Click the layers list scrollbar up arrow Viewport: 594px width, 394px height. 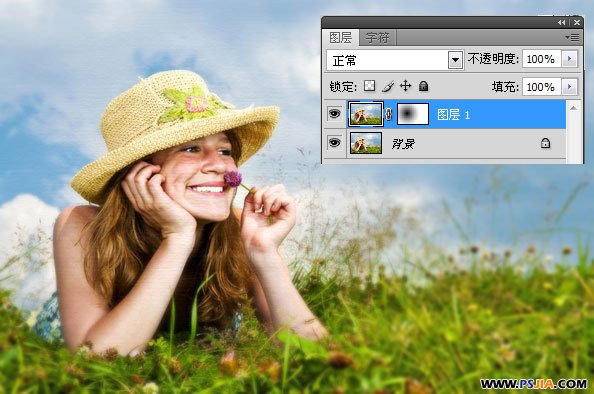[574, 108]
